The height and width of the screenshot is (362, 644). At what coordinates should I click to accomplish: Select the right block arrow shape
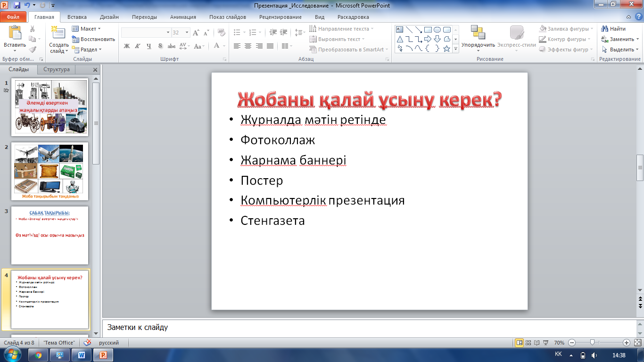pos(428,39)
